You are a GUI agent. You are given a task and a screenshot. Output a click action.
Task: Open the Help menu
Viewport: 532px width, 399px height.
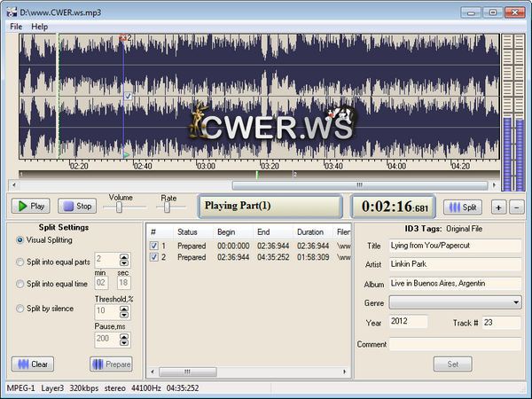click(x=40, y=27)
